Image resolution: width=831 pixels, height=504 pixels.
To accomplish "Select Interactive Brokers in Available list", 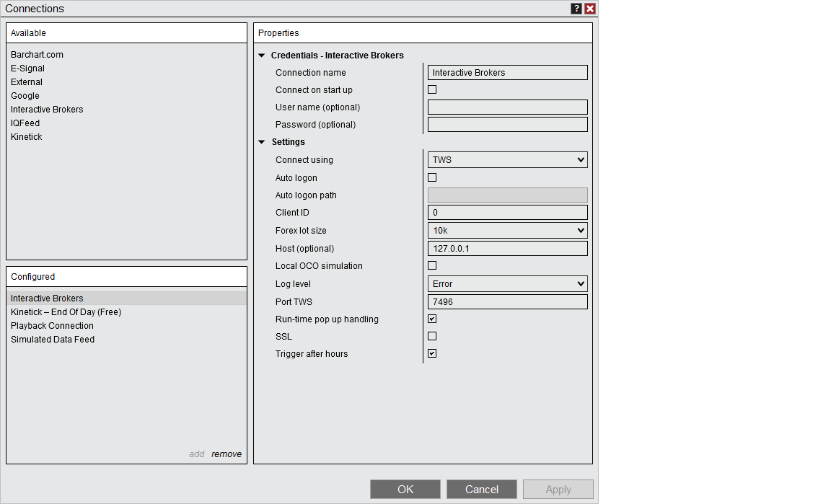I will 47,110.
